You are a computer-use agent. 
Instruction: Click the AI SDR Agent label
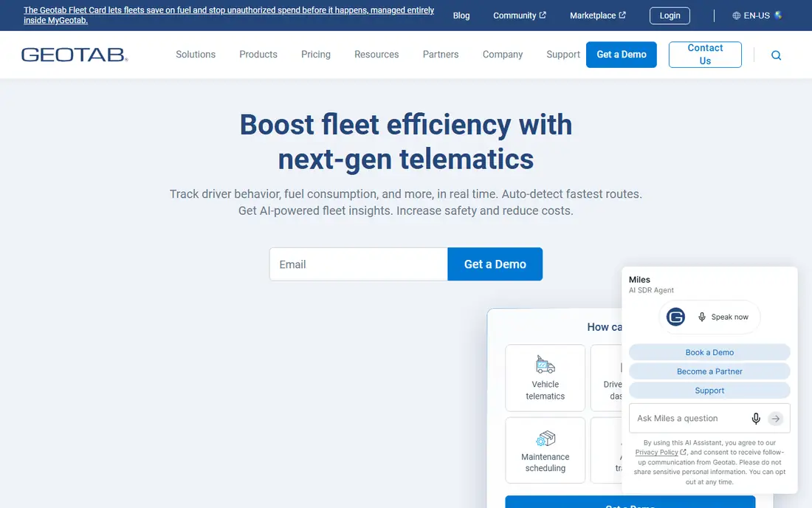[651, 290]
